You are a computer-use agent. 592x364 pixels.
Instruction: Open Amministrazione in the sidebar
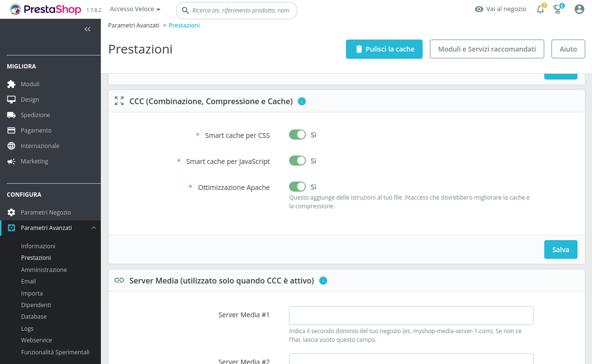(44, 270)
